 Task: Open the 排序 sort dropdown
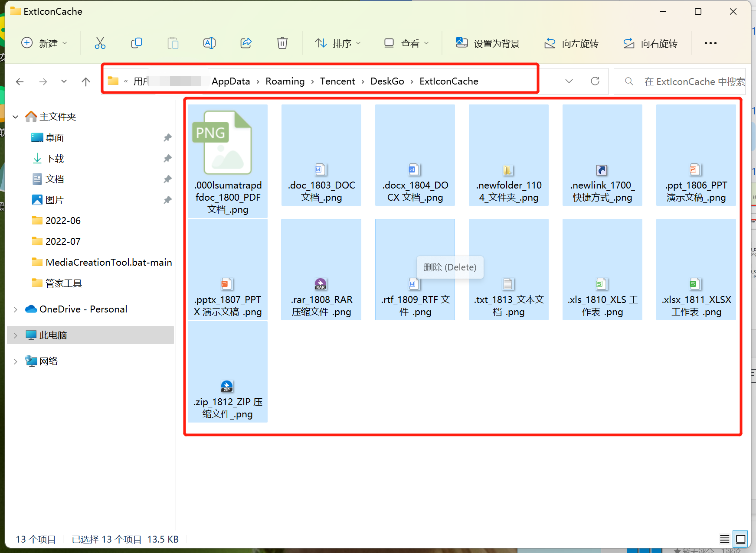click(x=338, y=43)
